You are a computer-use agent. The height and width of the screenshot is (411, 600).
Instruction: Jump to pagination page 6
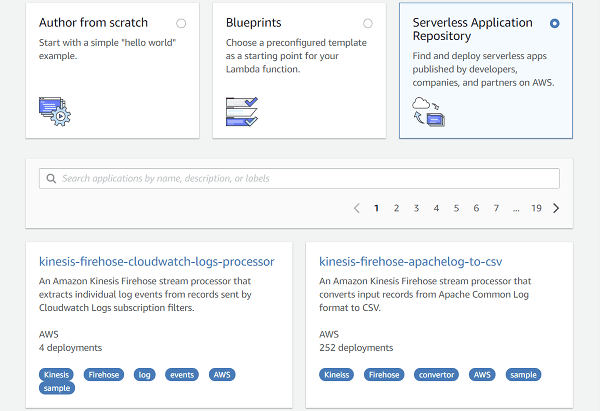(x=476, y=208)
